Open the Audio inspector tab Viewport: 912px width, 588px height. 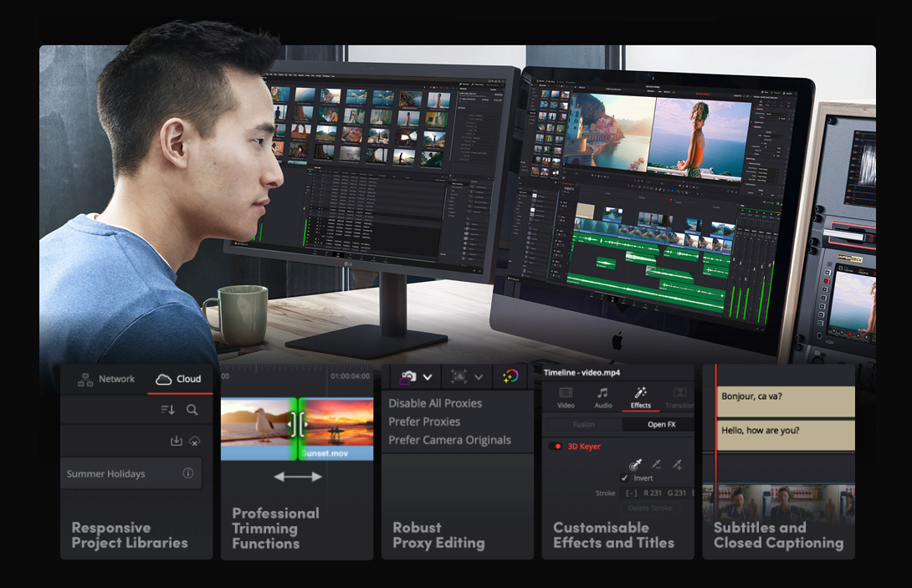602,397
